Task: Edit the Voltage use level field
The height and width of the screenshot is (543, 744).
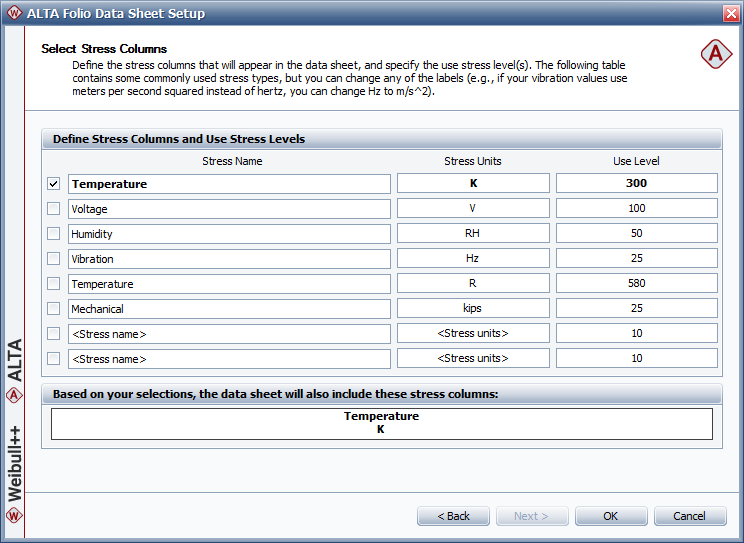Action: 636,209
